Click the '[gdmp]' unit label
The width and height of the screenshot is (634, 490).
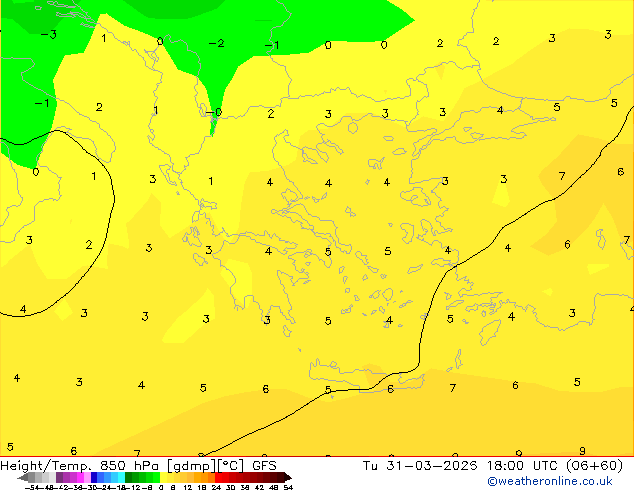tap(192, 466)
